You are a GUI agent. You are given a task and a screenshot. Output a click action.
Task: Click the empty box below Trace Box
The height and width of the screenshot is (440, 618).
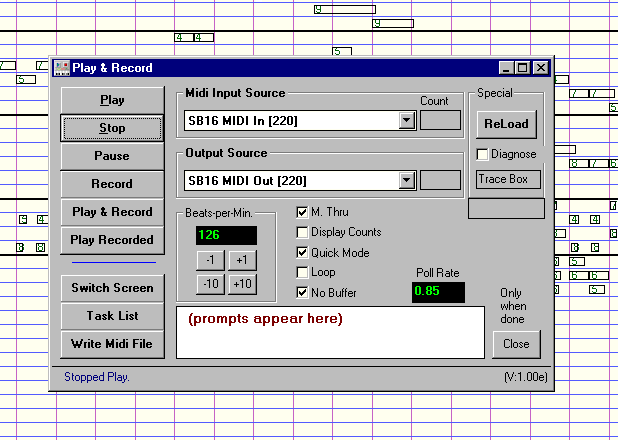coord(506,209)
